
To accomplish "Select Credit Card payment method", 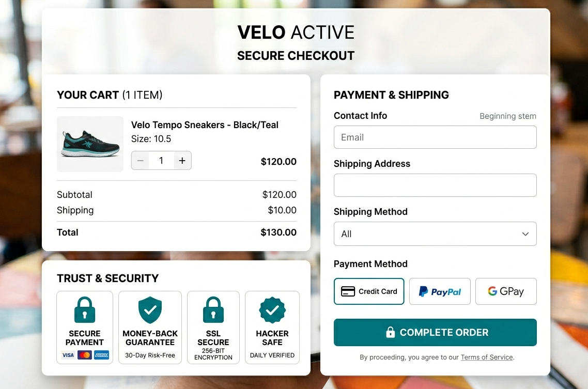I will 369,291.
